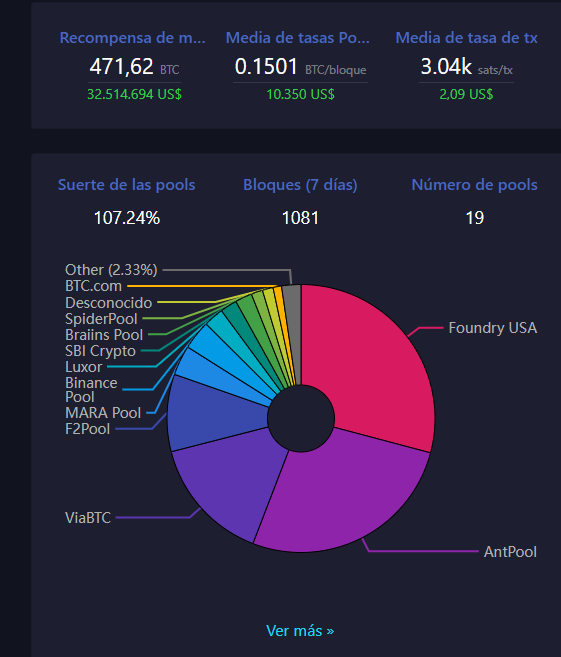Click the 1081 blocks value
This screenshot has width=561, height=657.
point(300,218)
